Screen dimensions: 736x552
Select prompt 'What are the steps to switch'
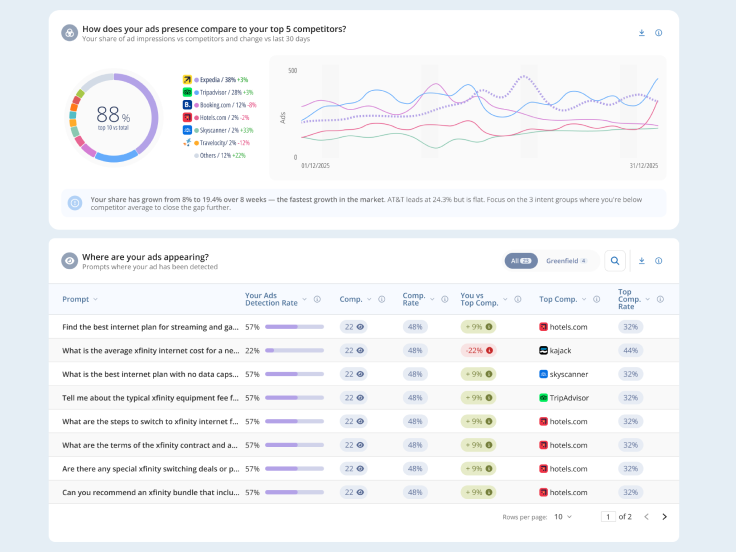point(150,422)
